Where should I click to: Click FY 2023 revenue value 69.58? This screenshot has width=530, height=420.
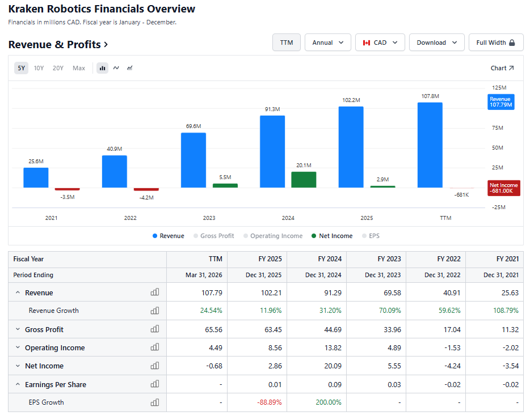pyautogui.click(x=392, y=292)
